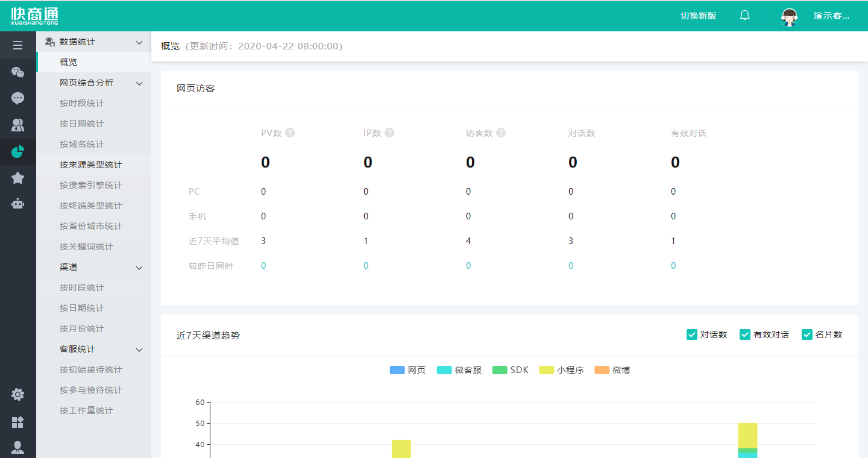
Task: Toggle the 名片数 checkbox
Action: point(807,334)
